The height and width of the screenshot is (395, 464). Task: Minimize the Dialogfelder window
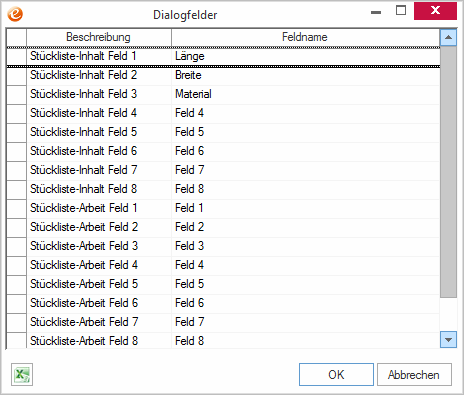coord(376,12)
